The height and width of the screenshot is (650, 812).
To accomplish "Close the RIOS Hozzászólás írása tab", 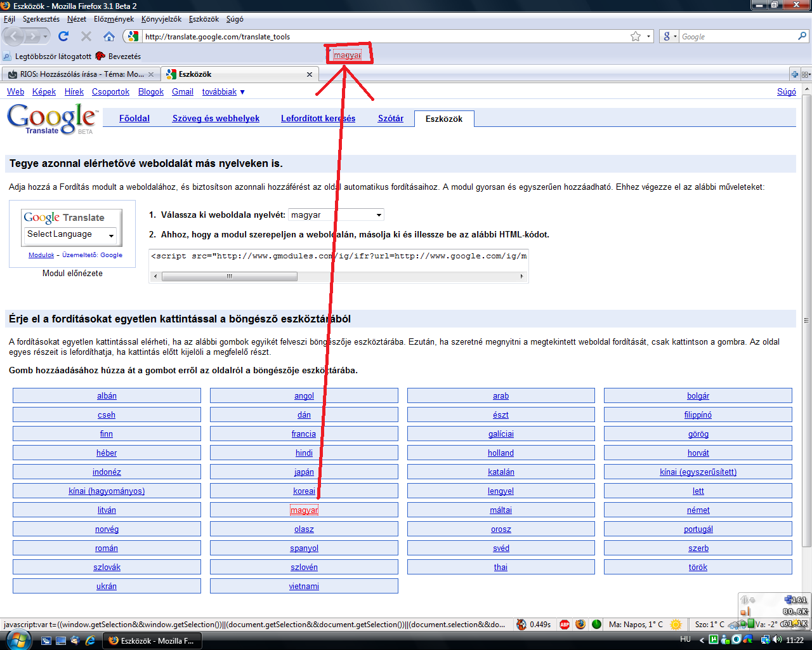I will (151, 74).
